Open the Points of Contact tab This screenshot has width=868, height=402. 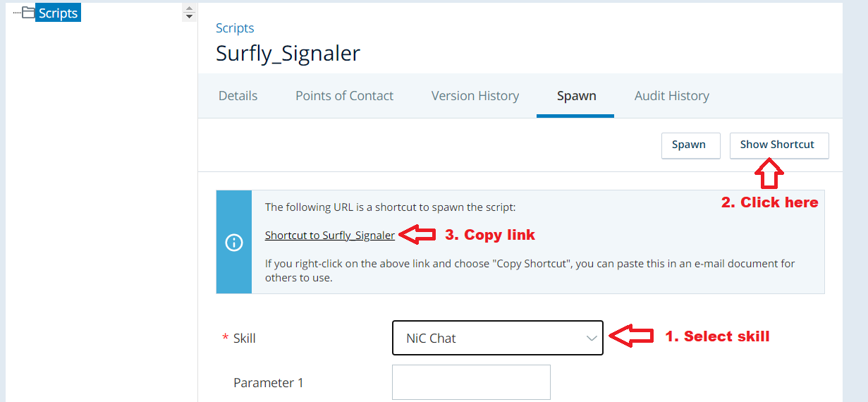[344, 96]
